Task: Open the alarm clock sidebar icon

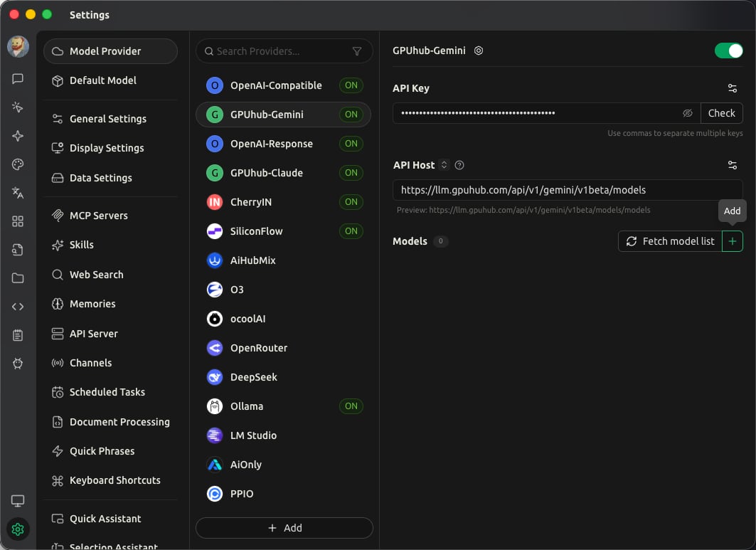Action: (18, 364)
